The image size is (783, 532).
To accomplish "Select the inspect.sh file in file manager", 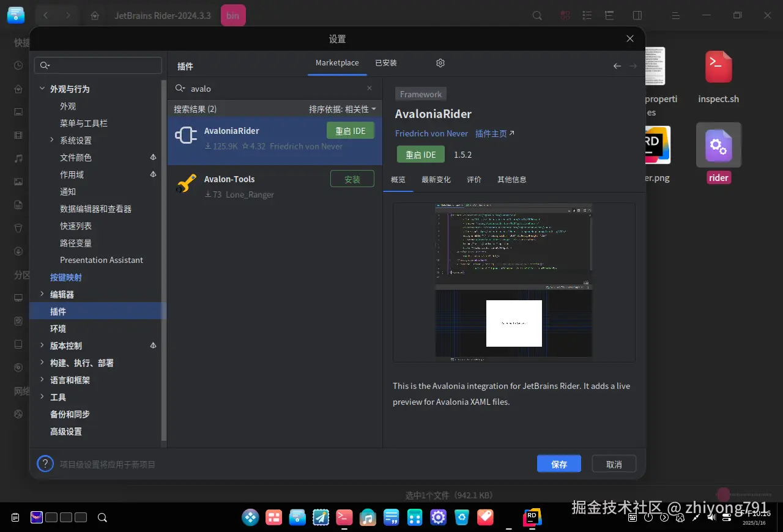I will point(718,76).
